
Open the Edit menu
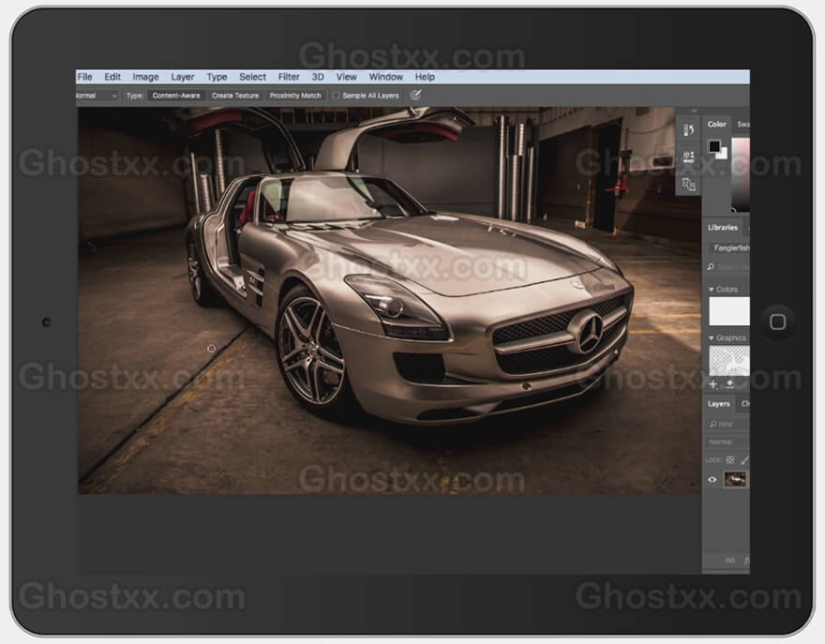point(112,77)
